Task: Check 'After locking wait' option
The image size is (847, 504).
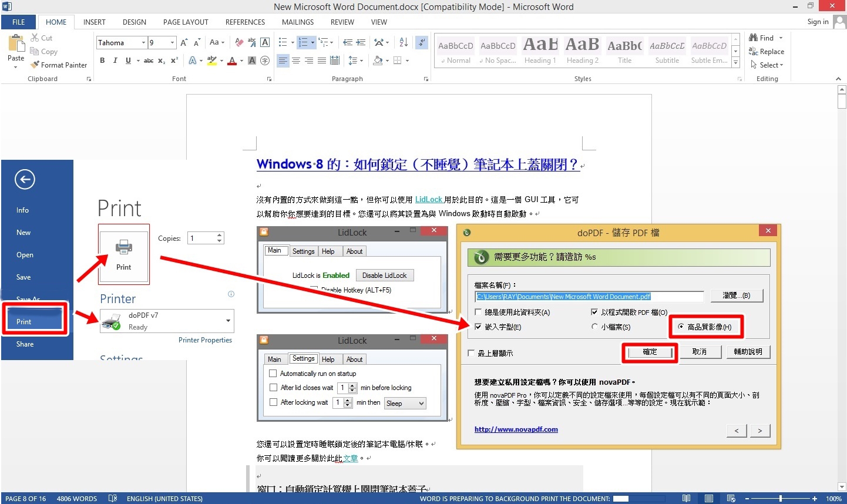Action: point(273,402)
